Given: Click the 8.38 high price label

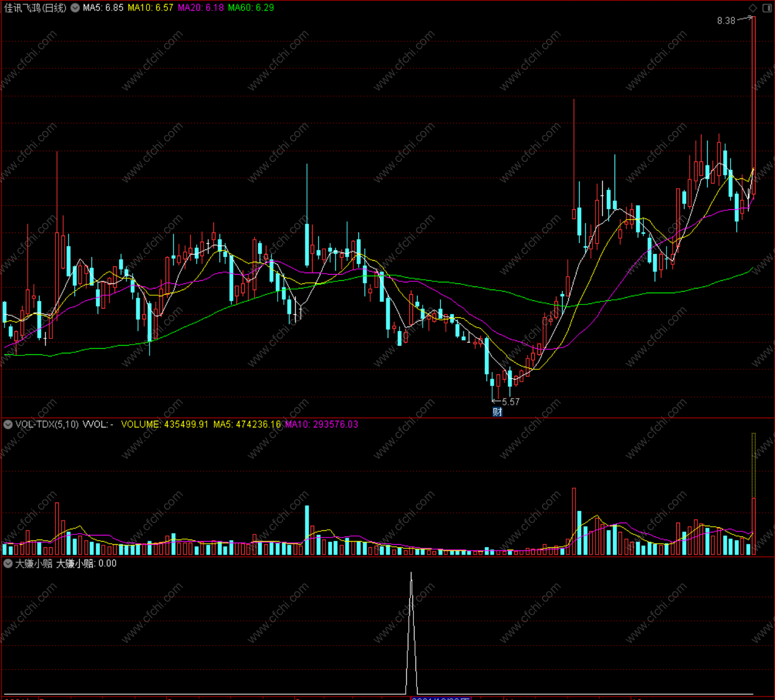Looking at the screenshot, I should click(x=726, y=21).
